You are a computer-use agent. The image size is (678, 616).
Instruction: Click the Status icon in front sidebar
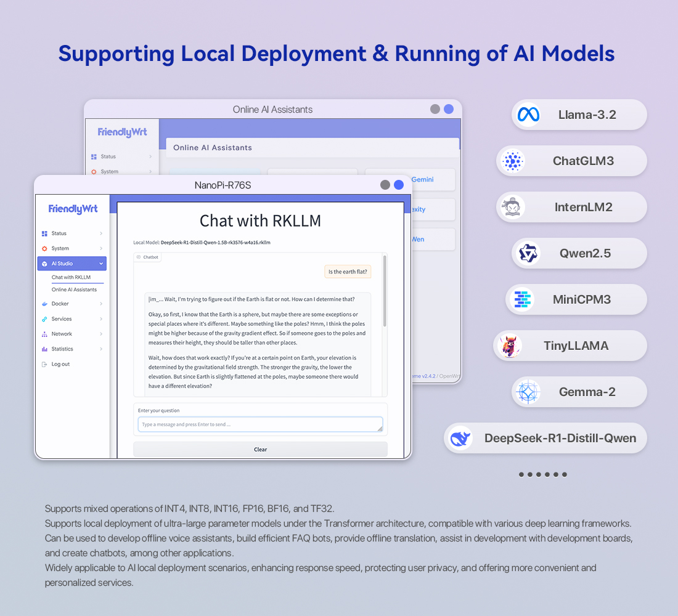[44, 233]
